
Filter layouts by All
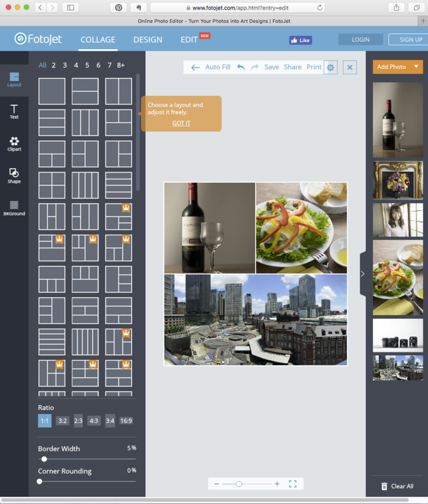(x=42, y=65)
